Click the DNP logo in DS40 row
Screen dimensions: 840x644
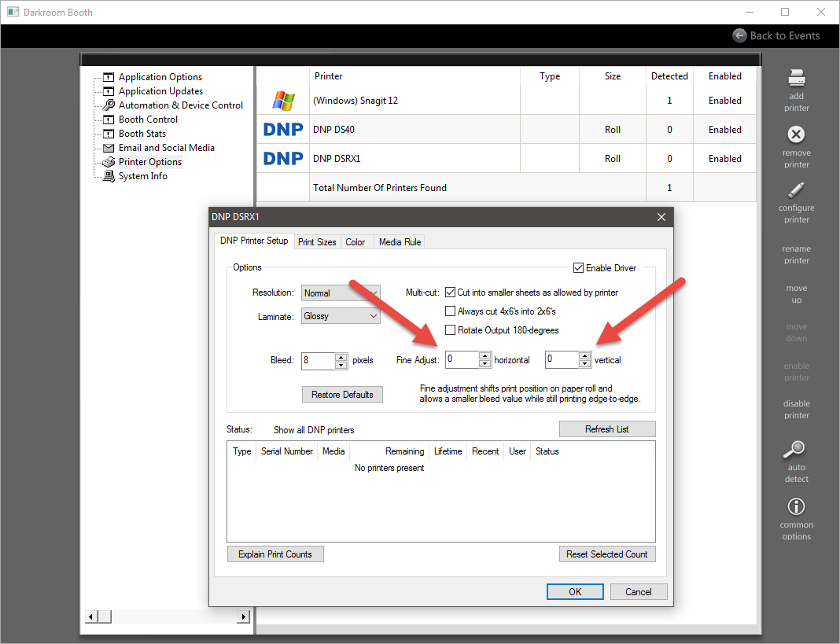tap(283, 129)
